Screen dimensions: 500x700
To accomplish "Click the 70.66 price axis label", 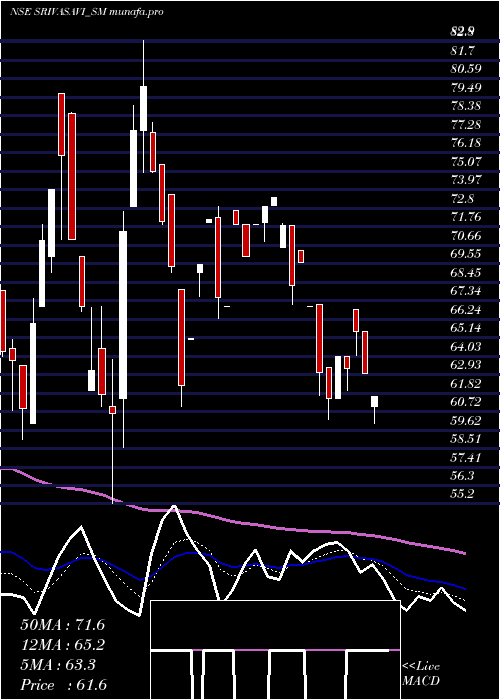I will [x=466, y=236].
